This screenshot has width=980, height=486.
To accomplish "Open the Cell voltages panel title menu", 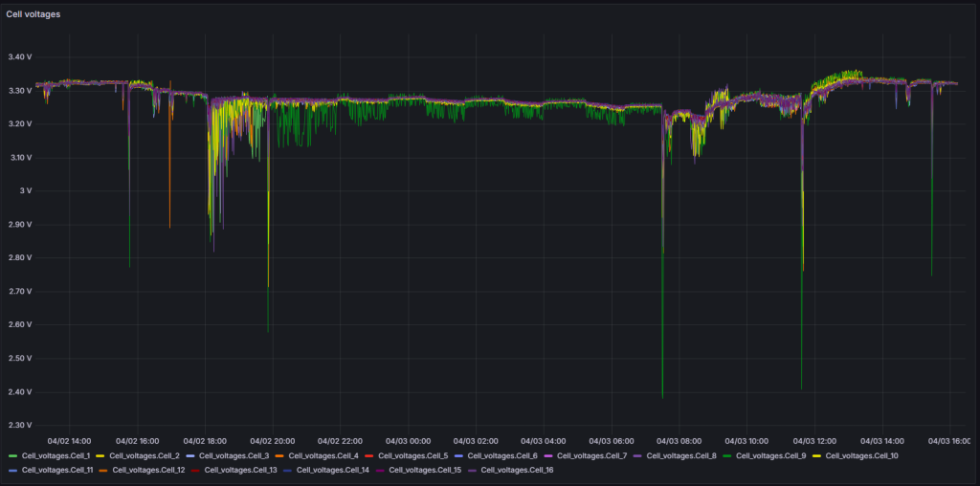I will pyautogui.click(x=33, y=13).
